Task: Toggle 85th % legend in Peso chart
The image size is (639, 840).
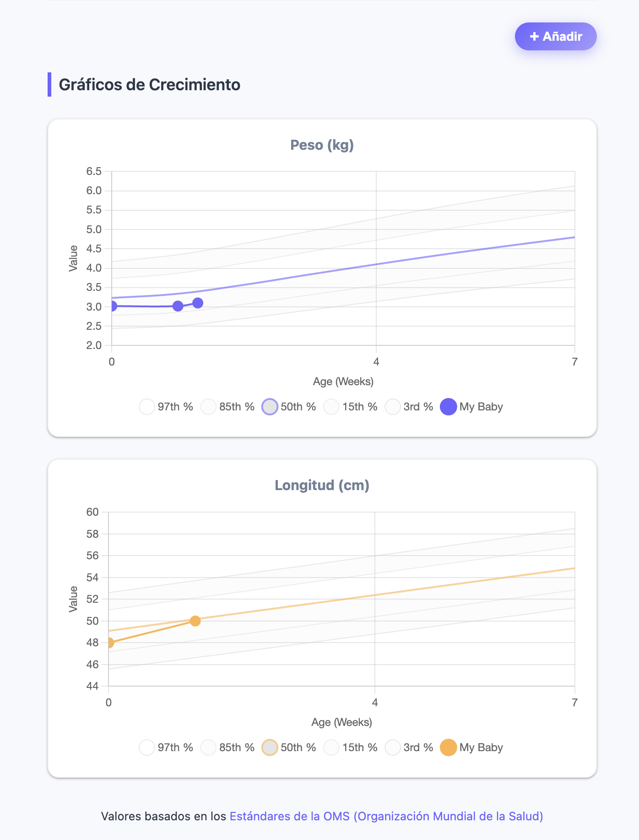Action: pyautogui.click(x=227, y=407)
